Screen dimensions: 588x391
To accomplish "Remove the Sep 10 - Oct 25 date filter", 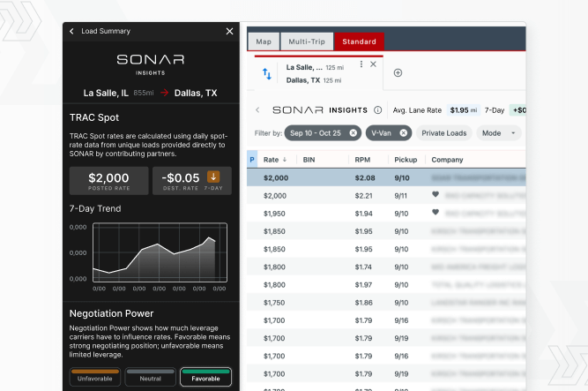I will [353, 132].
